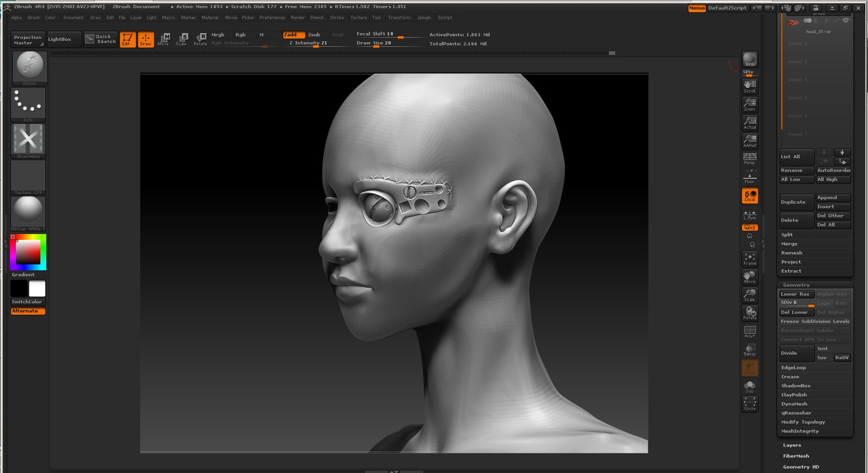Click the BPR render icon

click(750, 59)
